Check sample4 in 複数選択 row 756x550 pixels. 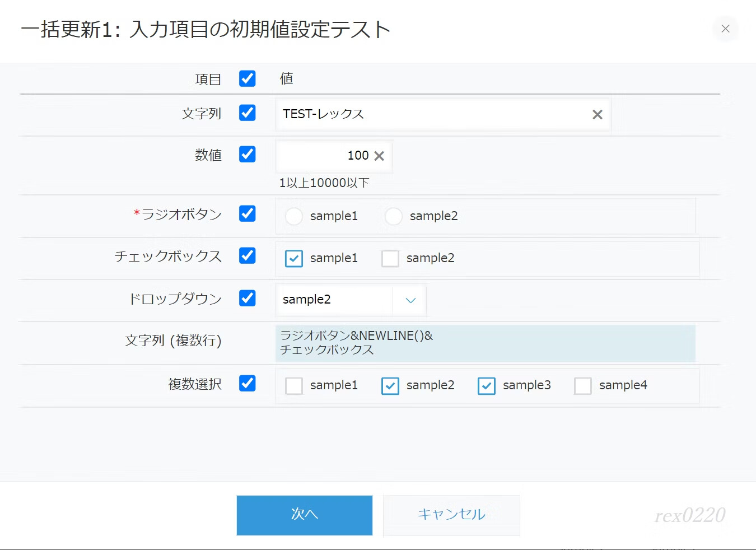point(583,386)
